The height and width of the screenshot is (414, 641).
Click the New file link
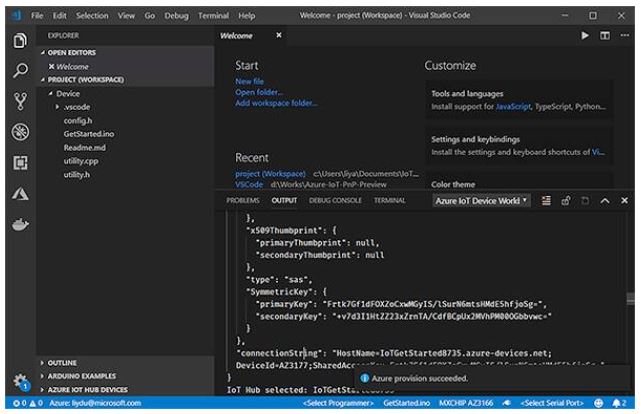249,81
